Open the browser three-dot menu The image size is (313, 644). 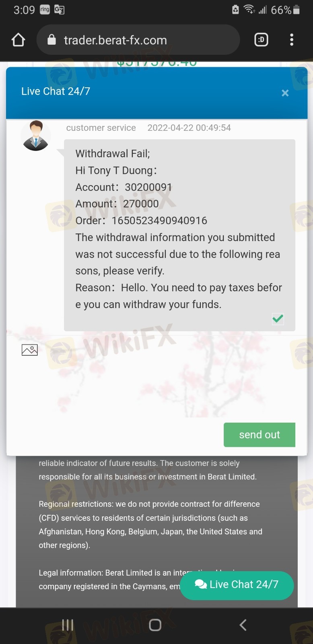point(292,40)
